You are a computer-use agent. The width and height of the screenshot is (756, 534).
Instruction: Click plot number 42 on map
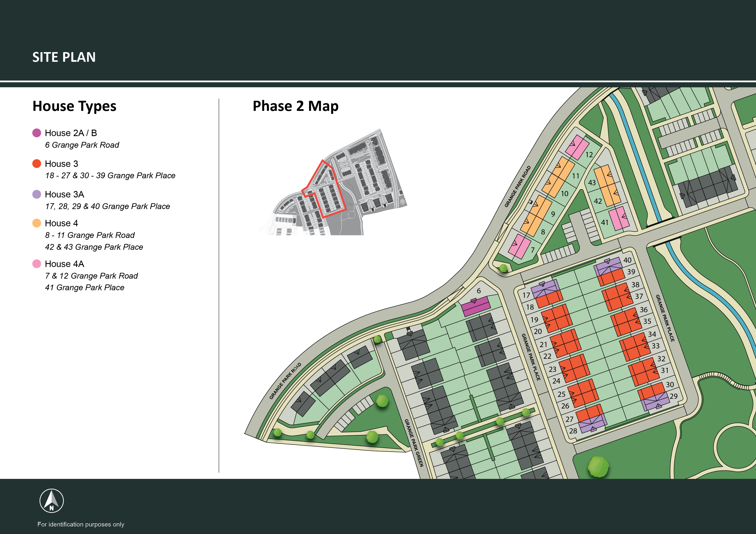(x=598, y=201)
